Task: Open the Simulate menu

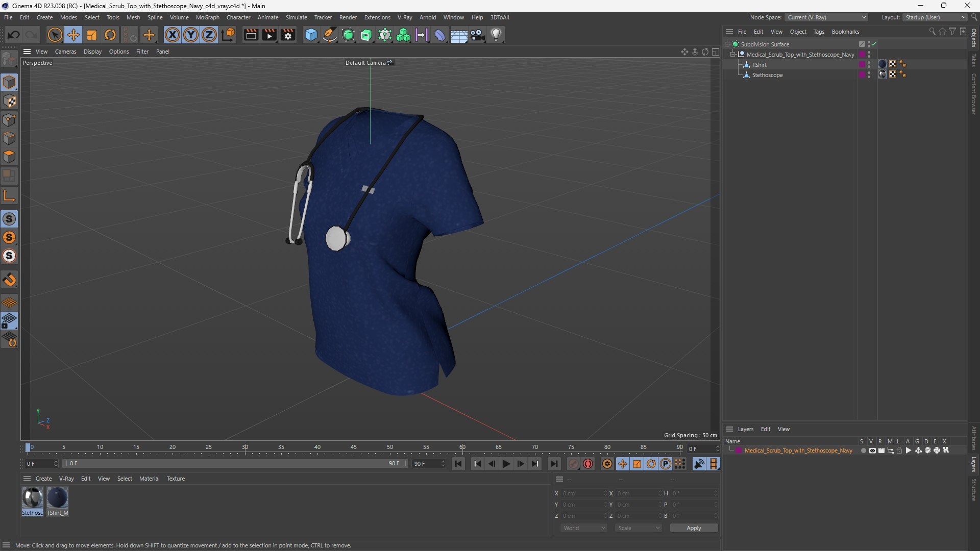Action: pyautogui.click(x=296, y=17)
